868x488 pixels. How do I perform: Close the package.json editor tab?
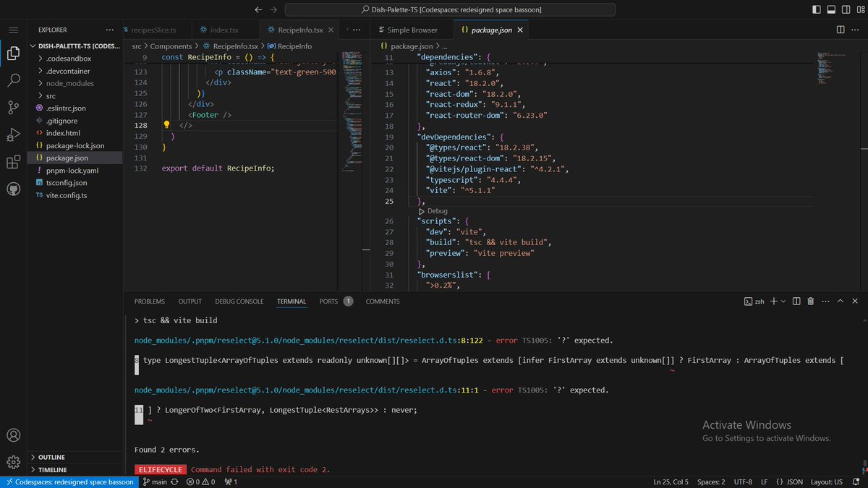519,30
